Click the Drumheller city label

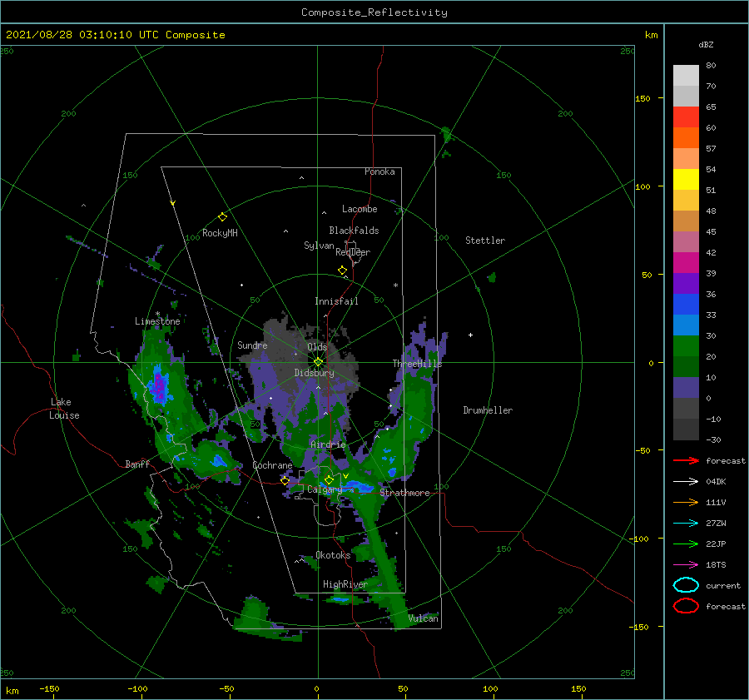click(x=488, y=410)
